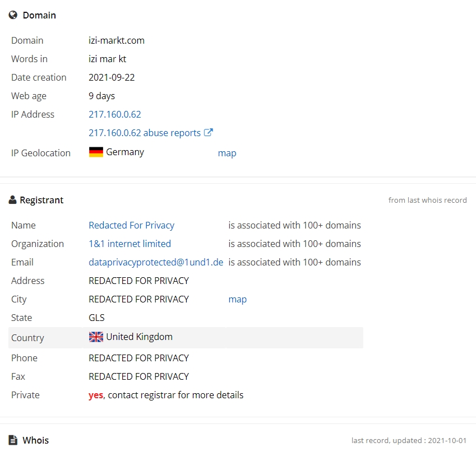Screen dimensions: 476x452
Task: Click the red yes in Private row
Action: click(x=96, y=395)
